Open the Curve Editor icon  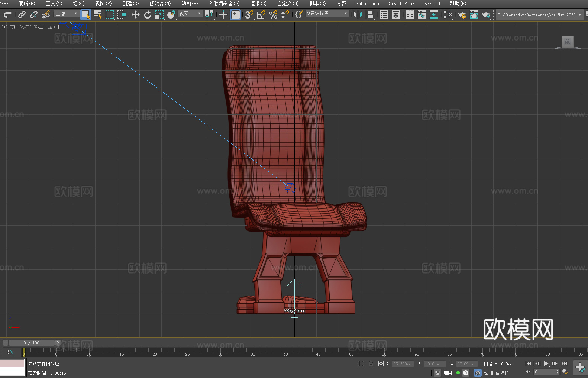pyautogui.click(x=422, y=14)
